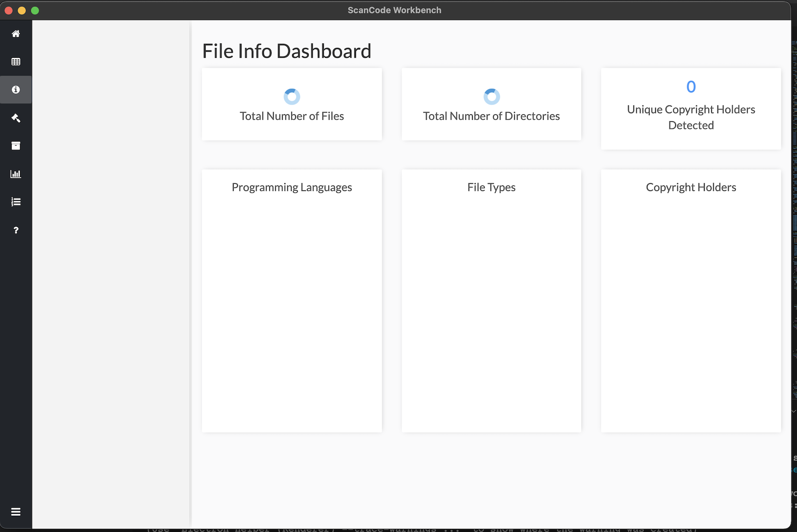Open the Chart Summary bar chart icon
The height and width of the screenshot is (532, 797).
(x=16, y=174)
